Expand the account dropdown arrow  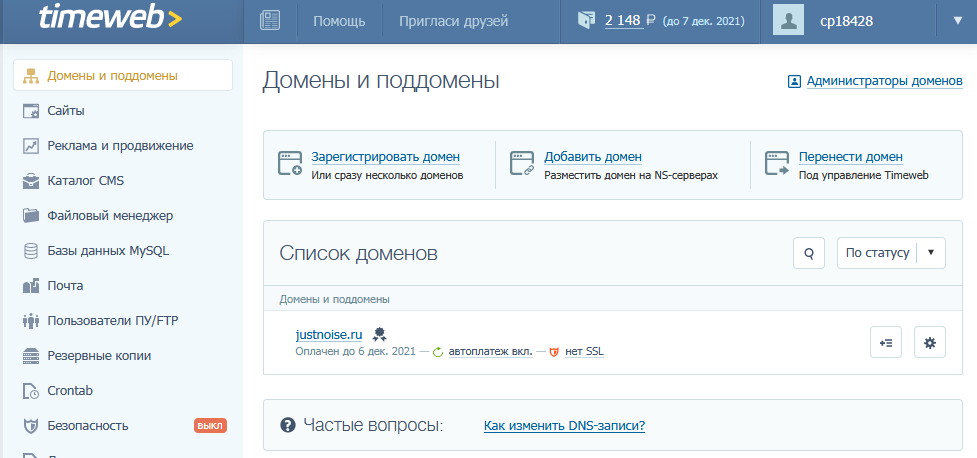coord(958,21)
